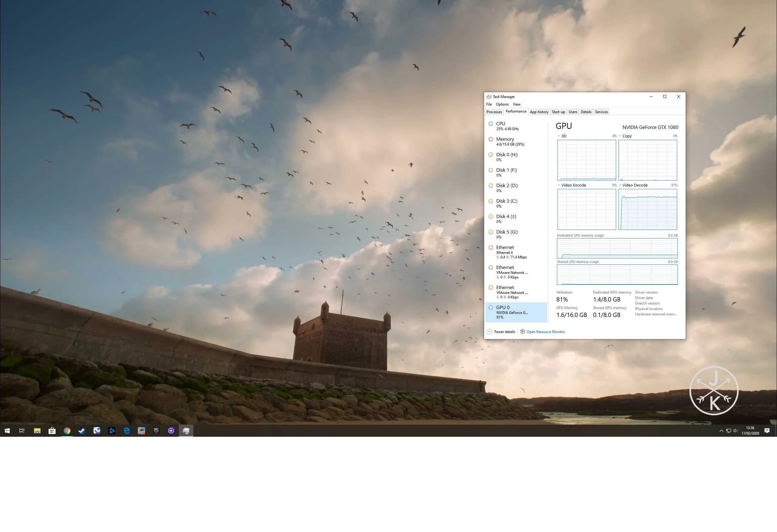Viewport: 777px width, 532px height.
Task: Open the Video Decode graph dropdown
Action: point(620,185)
